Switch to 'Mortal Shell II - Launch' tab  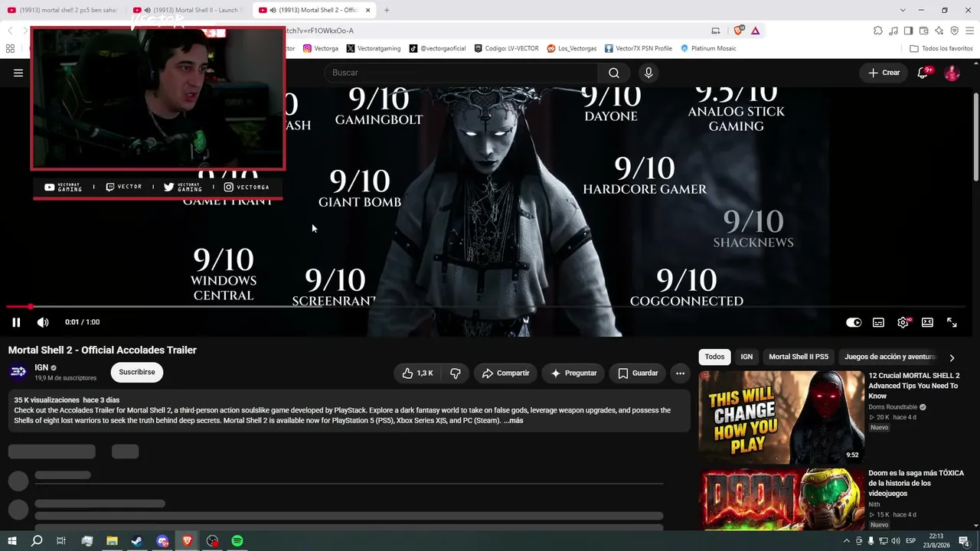coord(188,10)
